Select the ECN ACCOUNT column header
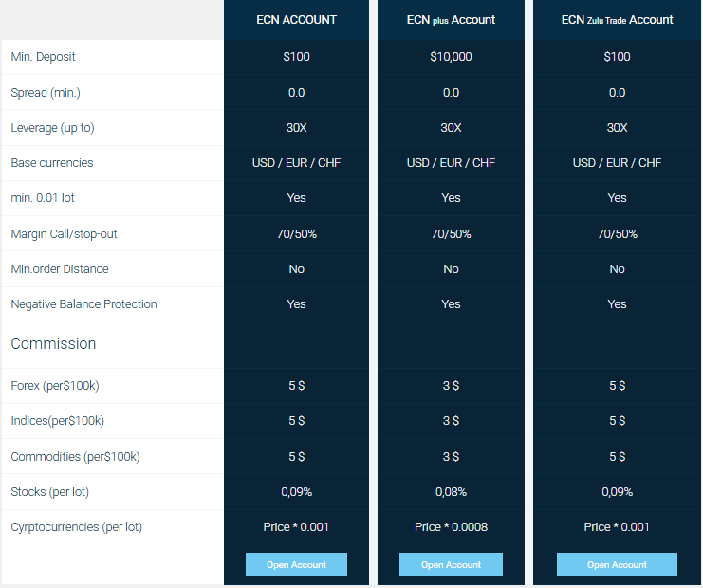The height and width of the screenshot is (588, 703). point(296,20)
